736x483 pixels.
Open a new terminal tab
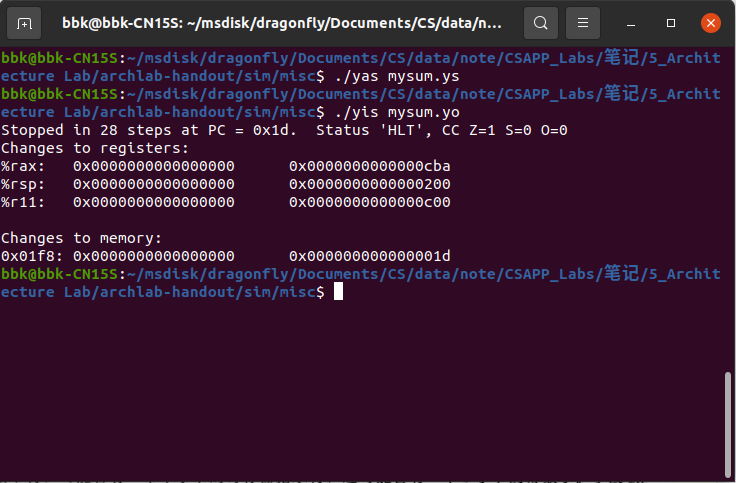click(x=25, y=22)
